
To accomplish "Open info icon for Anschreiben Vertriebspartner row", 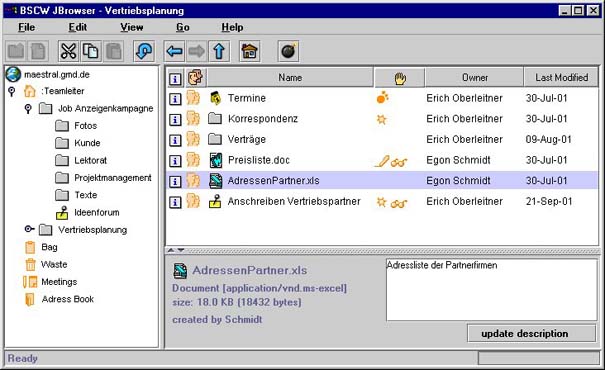I will (175, 202).
